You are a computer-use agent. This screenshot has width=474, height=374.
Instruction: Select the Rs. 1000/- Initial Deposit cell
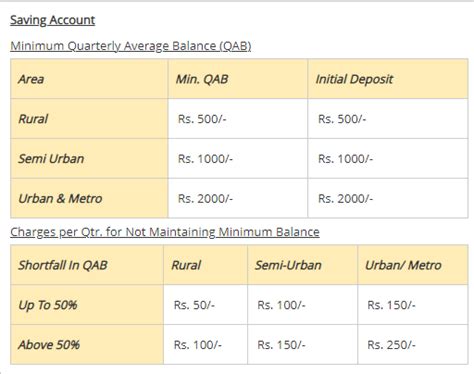coord(388,159)
